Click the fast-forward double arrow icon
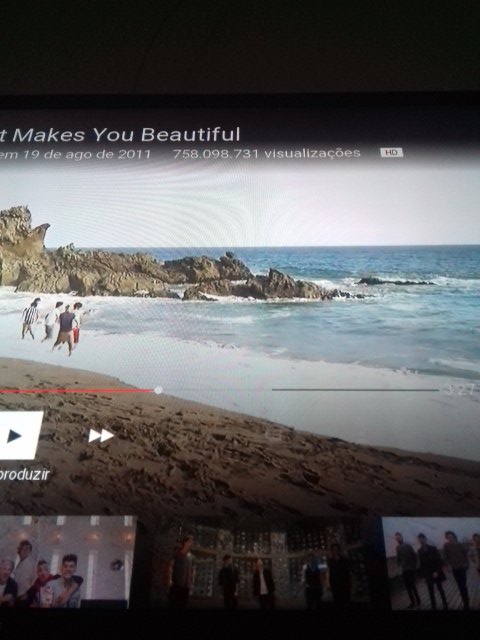 point(101,436)
